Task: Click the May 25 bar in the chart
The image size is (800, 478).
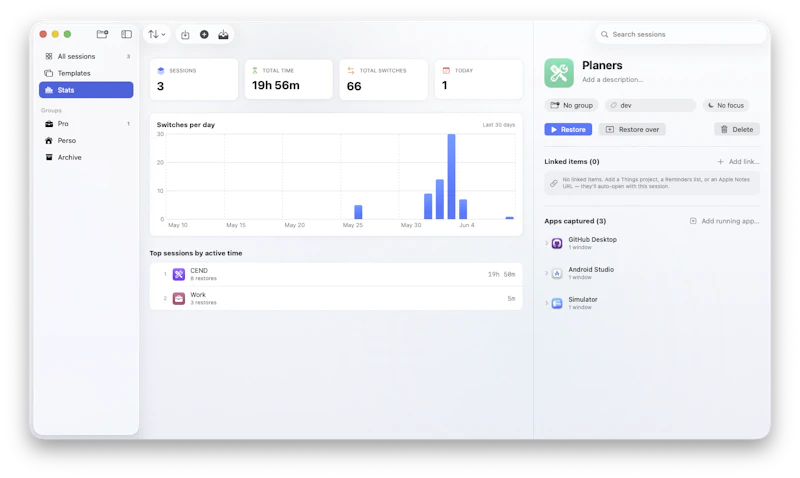Action: click(x=358, y=212)
